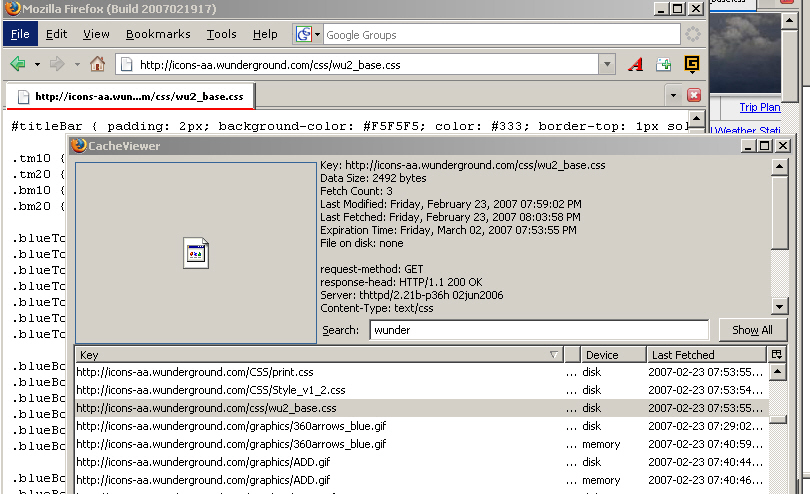The width and height of the screenshot is (810, 494).
Task: Click the cache list scroll-up arrow
Action: click(x=778, y=372)
